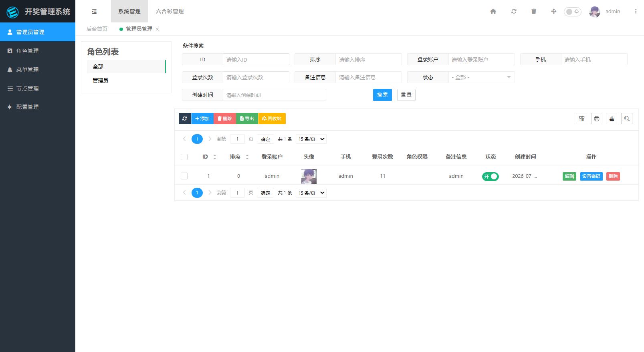Viewport: 644px width, 352px height.
Task: Open the 后台首页 page tab
Action: [x=97, y=29]
